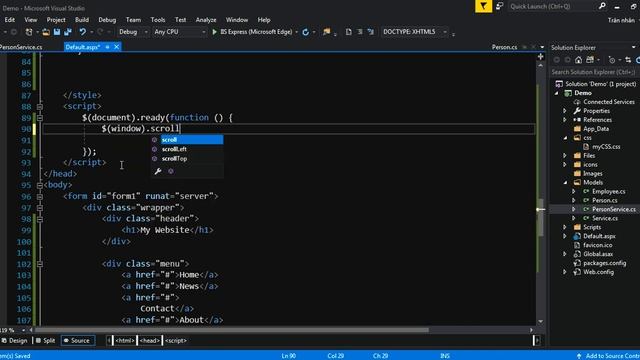Expand the Properties node in Solution Explorer
The width and height of the screenshot is (640, 360).
(565, 111)
